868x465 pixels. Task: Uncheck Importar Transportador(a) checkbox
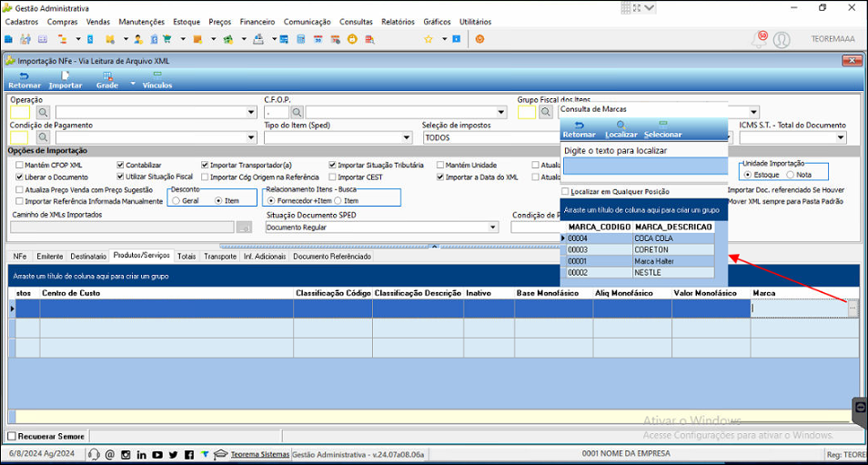tap(205, 165)
